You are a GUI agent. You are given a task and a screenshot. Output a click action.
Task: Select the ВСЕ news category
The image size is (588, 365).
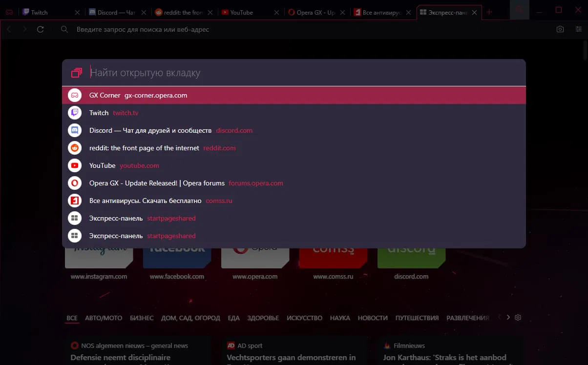tap(72, 318)
